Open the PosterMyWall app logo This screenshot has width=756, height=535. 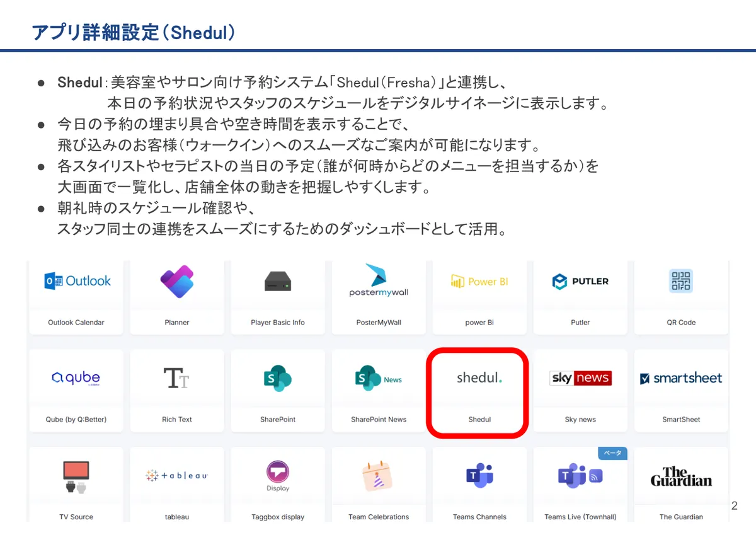(x=379, y=280)
